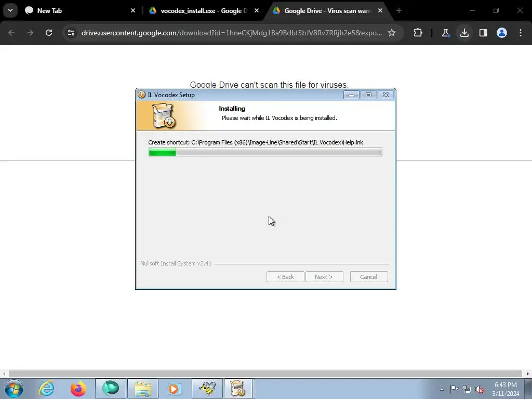Open the clock showing 6:43 PM
Viewport: 532px width, 399px height.
tap(506, 389)
